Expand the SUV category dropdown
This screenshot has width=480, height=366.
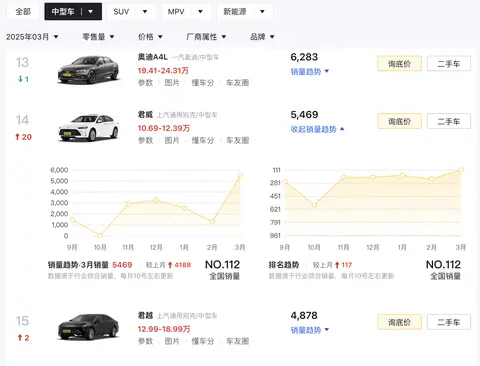(145, 12)
